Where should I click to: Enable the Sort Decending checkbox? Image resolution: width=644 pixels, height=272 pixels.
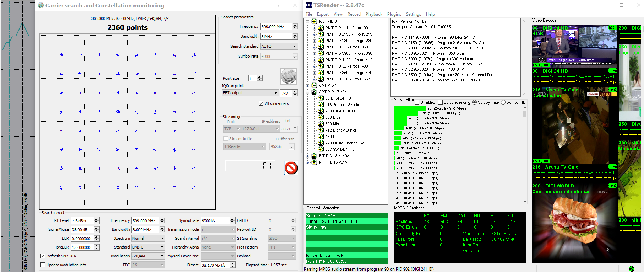pyautogui.click(x=440, y=102)
